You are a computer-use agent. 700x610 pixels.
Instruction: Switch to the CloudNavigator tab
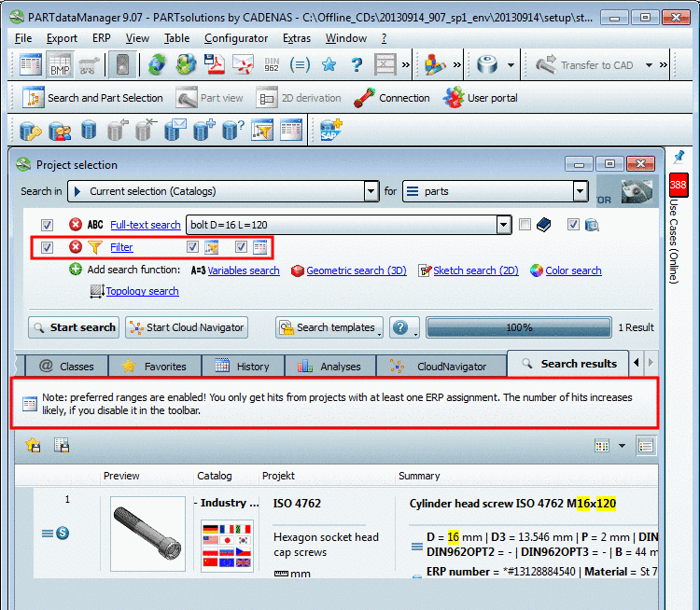pos(441,367)
